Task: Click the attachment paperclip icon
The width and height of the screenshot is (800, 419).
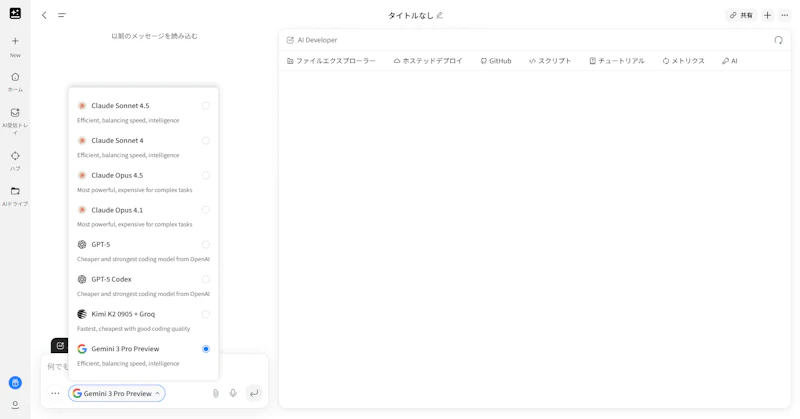Action: [216, 393]
